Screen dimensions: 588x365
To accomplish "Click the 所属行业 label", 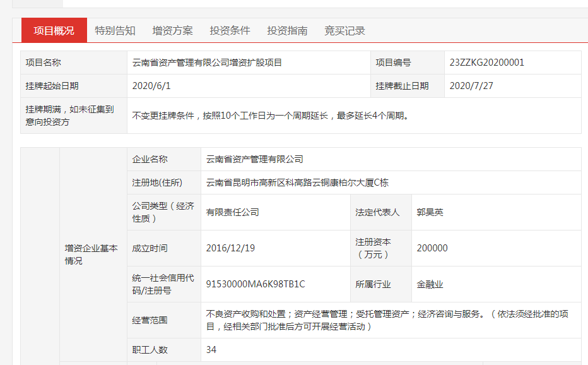I will pos(373,284).
